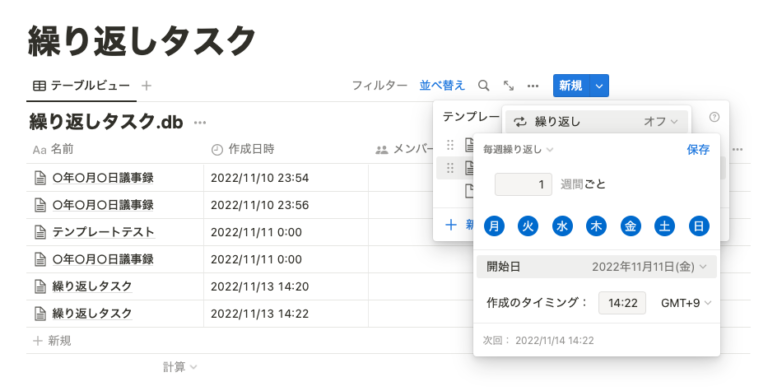Viewport: 768px width, 391px height.
Task: Click the expand full-page arrows icon
Action: [x=508, y=86]
